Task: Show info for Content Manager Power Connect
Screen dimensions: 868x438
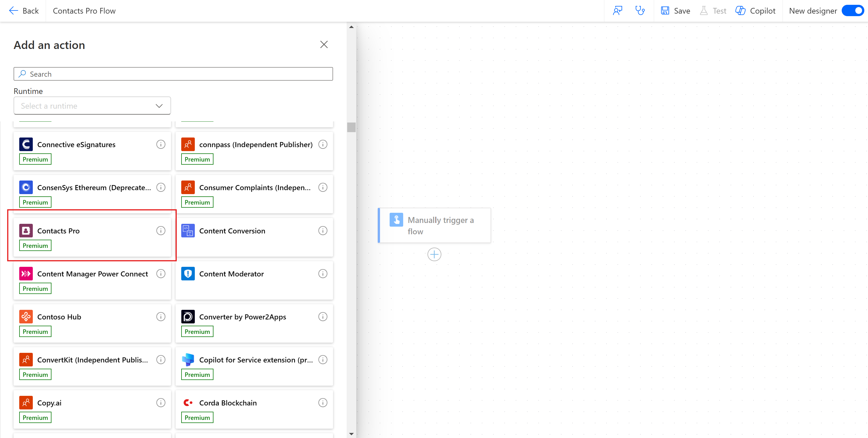Action: point(161,273)
